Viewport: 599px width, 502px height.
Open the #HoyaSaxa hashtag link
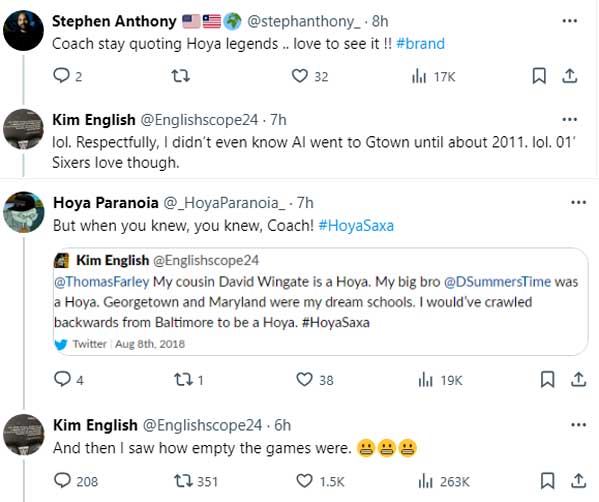click(356, 225)
